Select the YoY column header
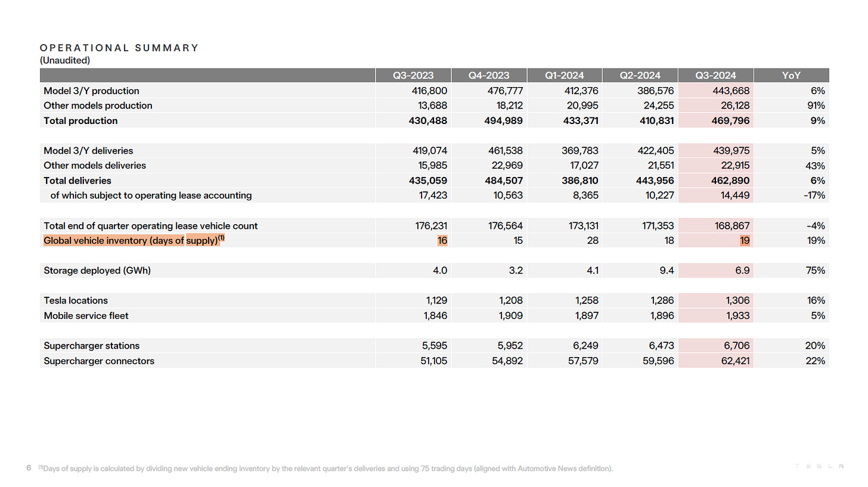868x487 pixels. (791, 75)
